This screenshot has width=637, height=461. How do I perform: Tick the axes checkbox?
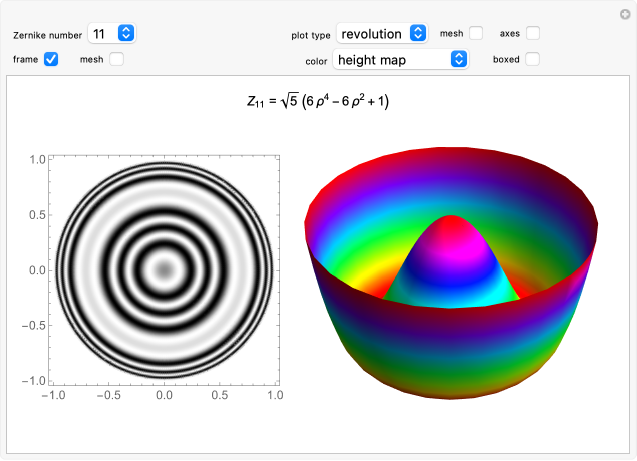[x=533, y=34]
